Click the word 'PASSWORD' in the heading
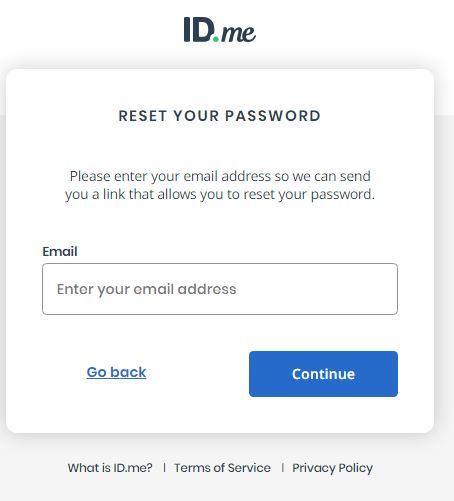The image size is (454, 501). coord(273,116)
